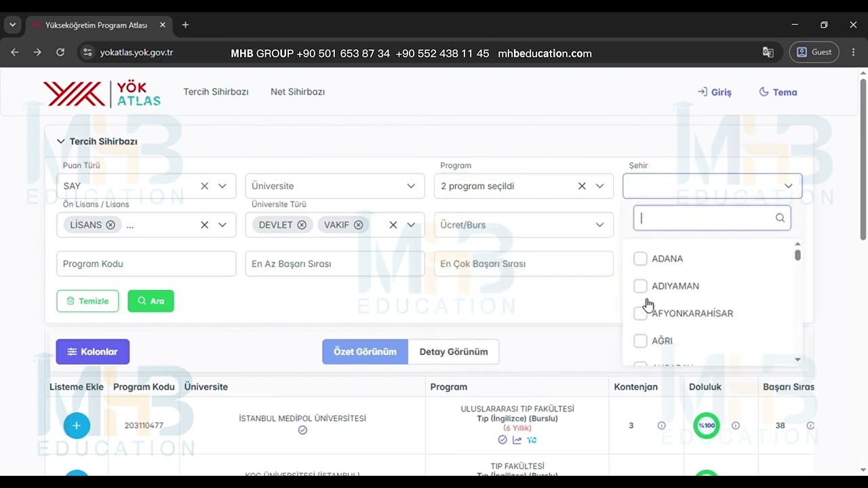Click the Program column header
Viewport: 868px width, 488px height.
pyautogui.click(x=449, y=387)
